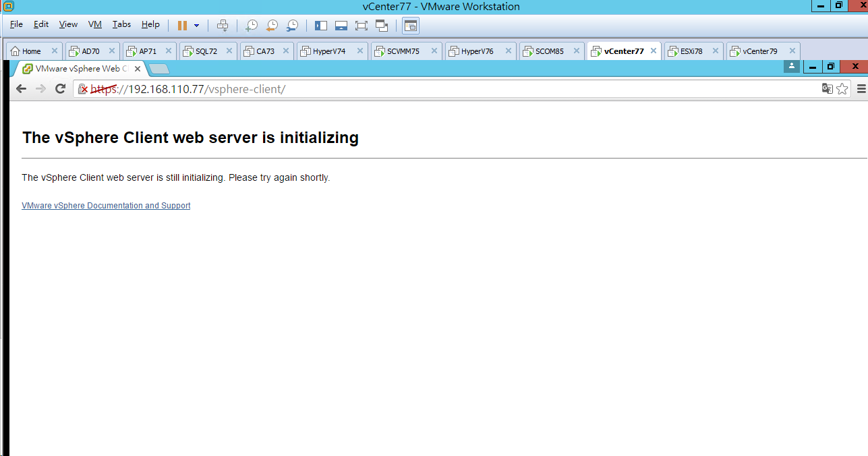Image resolution: width=868 pixels, height=456 pixels.
Task: Pause (suspend) the virtual machine
Action: click(182, 26)
